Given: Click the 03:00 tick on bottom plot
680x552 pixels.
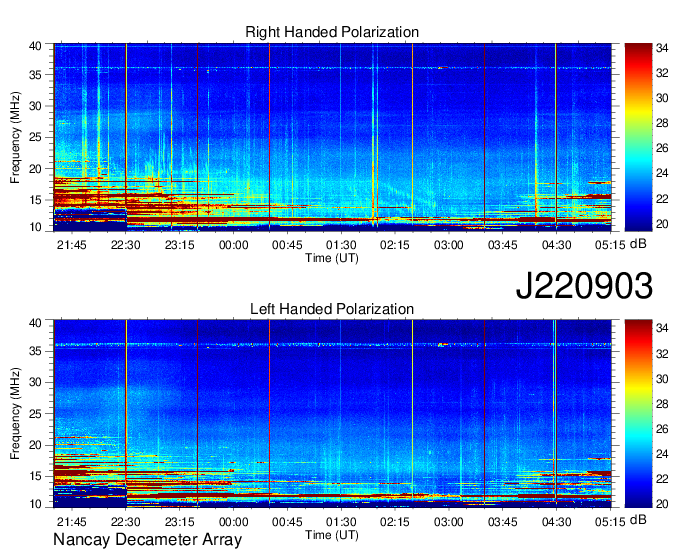Looking at the screenshot, I should coord(449,522).
